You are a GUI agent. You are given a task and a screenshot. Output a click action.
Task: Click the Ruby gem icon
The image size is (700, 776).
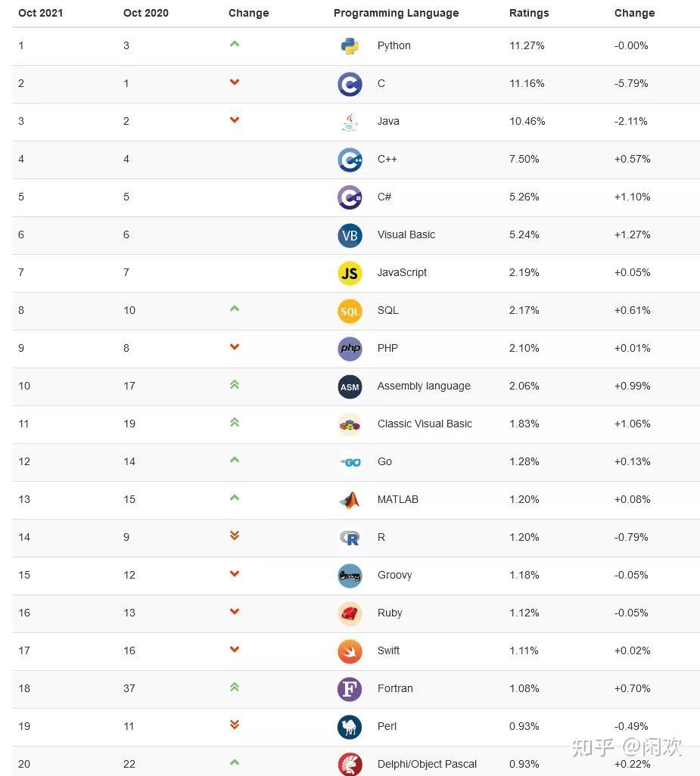[350, 613]
